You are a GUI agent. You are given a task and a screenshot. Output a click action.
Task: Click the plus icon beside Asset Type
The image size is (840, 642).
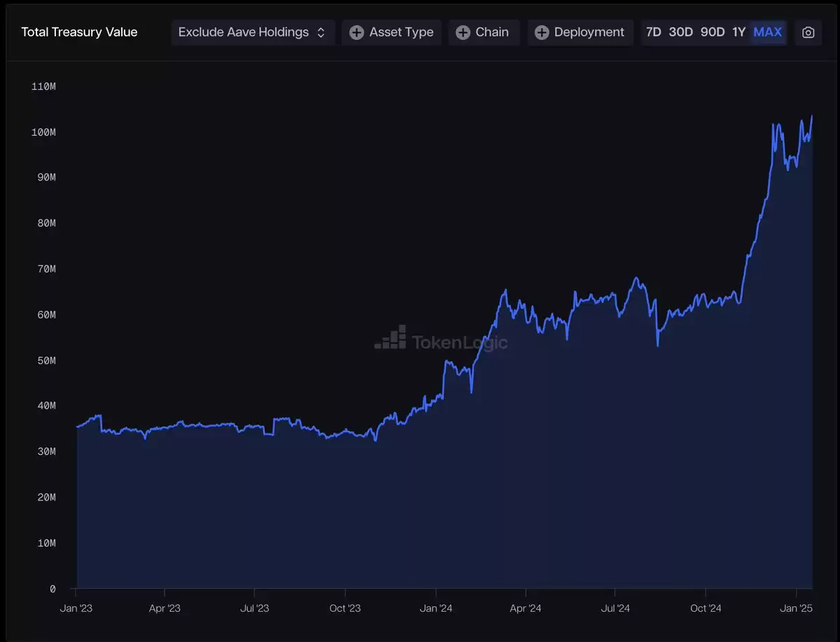pos(356,32)
